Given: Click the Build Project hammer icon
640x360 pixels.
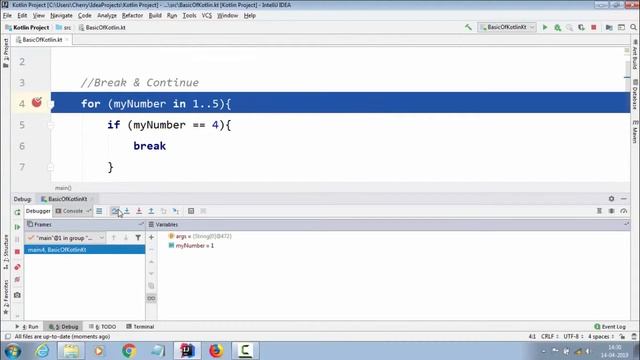Looking at the screenshot, I should coord(468,27).
